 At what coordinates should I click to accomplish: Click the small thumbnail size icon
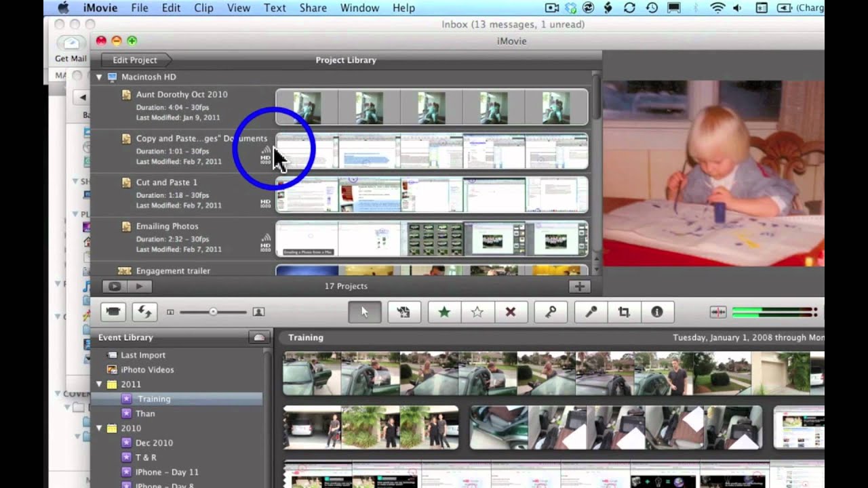tap(170, 312)
